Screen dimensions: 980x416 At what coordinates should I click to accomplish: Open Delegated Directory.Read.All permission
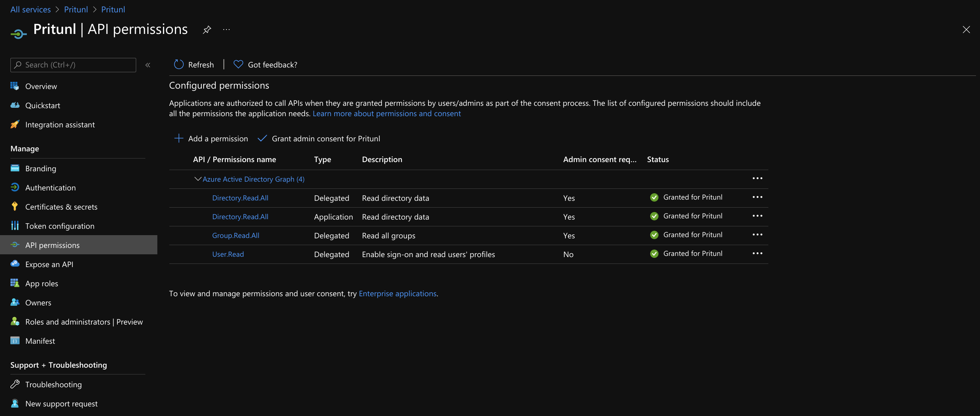[240, 198]
